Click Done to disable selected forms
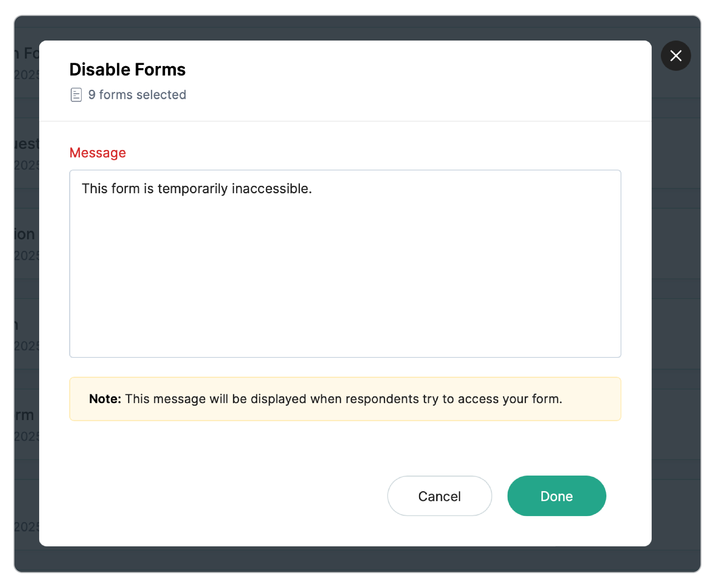Image resolution: width=715 pixels, height=588 pixels. (556, 496)
